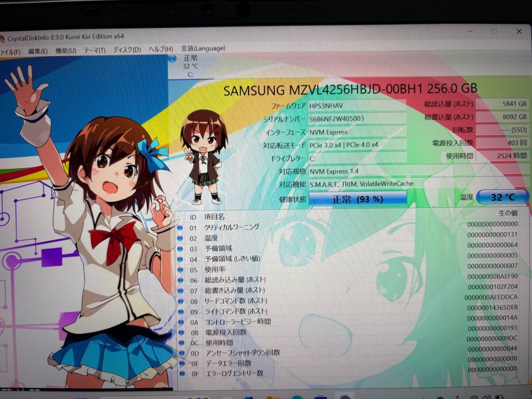Click the 正常 (93 %) health status button

pos(358,199)
